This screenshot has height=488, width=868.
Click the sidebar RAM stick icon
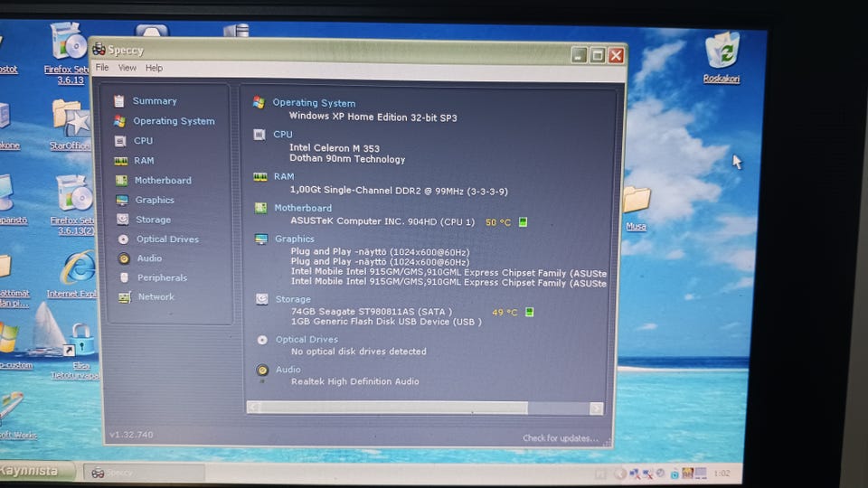click(120, 161)
